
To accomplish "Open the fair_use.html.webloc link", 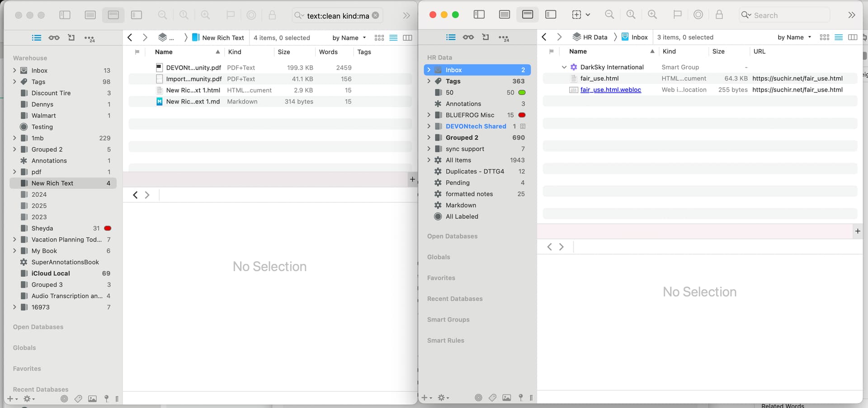I will [610, 90].
